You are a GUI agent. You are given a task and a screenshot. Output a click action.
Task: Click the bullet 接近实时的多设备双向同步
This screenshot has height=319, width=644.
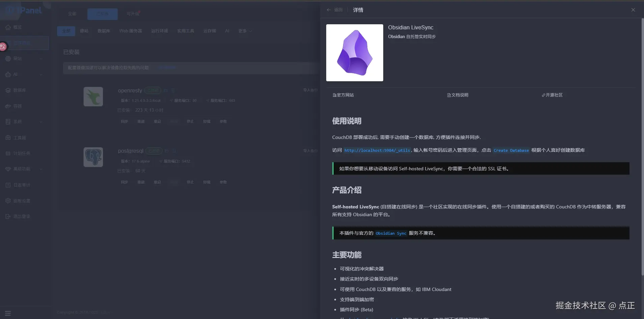[369, 279]
